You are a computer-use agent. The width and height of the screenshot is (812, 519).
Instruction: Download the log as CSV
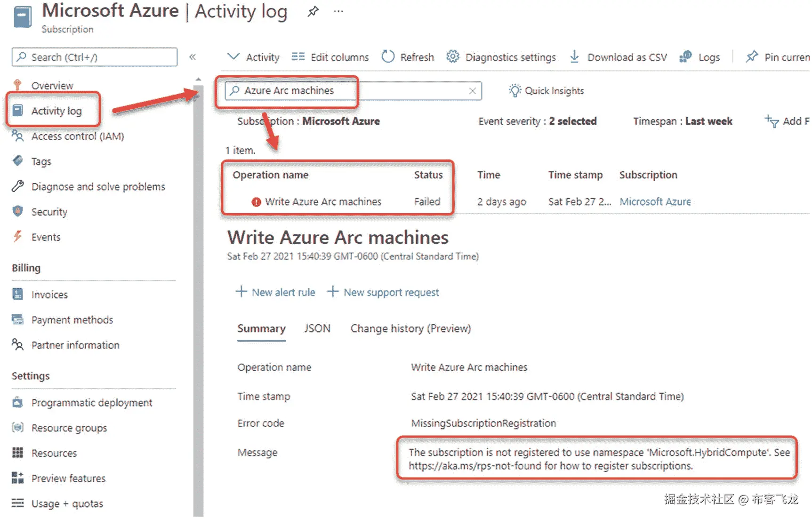tap(618, 57)
